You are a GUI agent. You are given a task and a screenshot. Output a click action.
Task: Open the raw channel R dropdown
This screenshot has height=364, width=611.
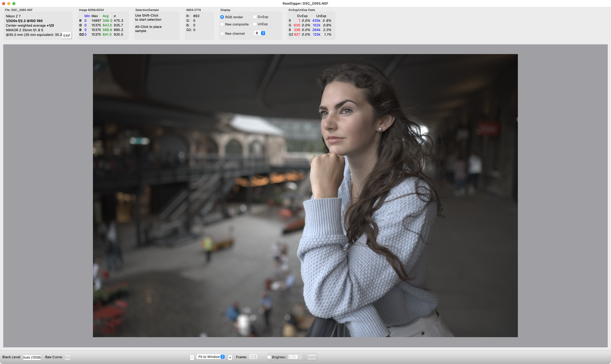click(x=260, y=33)
